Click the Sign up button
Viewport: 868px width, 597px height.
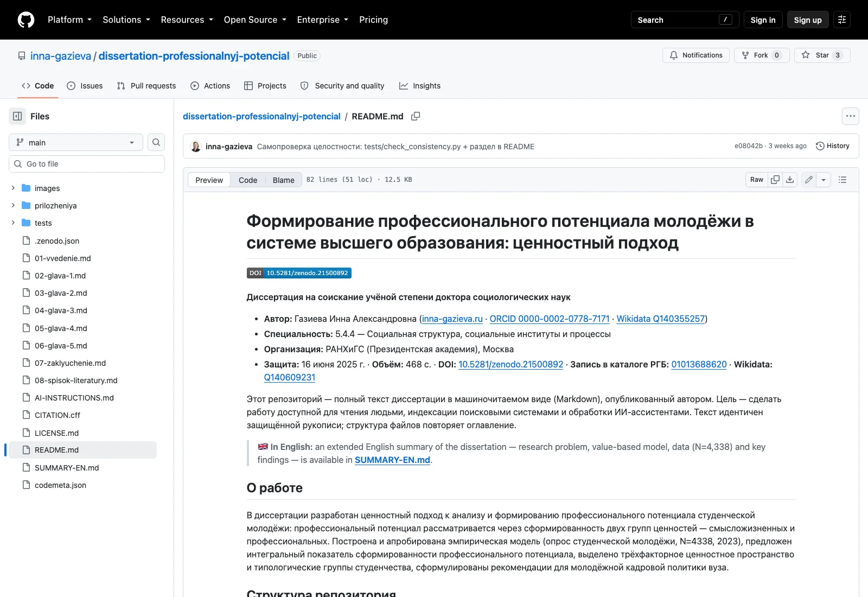[808, 20]
